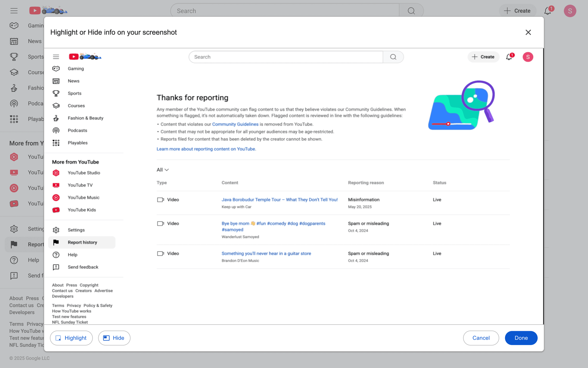Click the YouTube Music icon in the preview
Image resolution: width=588 pixels, height=368 pixels.
56,197
